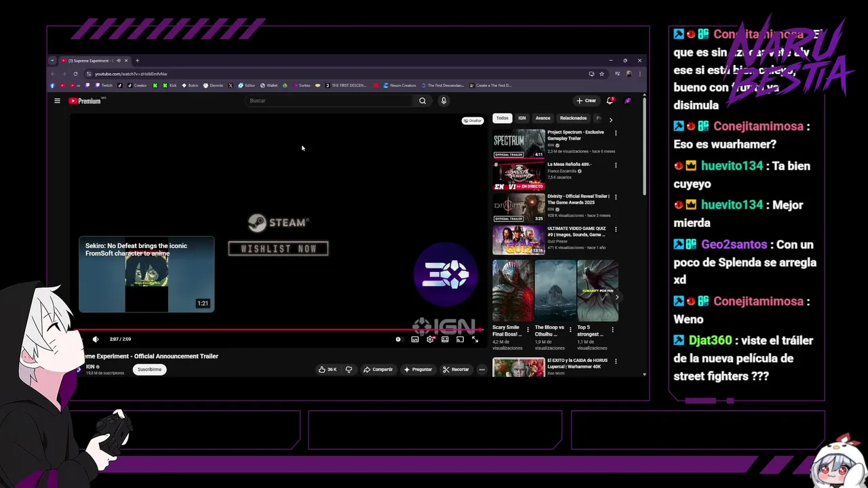Open the tab search dropdown arrow in Chrome
This screenshot has height=488, width=868.
pyautogui.click(x=52, y=60)
